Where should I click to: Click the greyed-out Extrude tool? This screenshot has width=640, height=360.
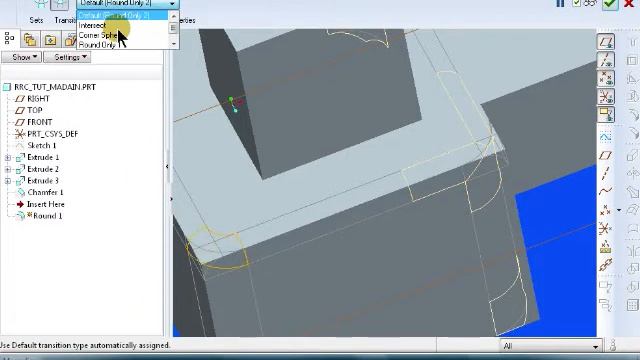pyautogui.click(x=633, y=155)
